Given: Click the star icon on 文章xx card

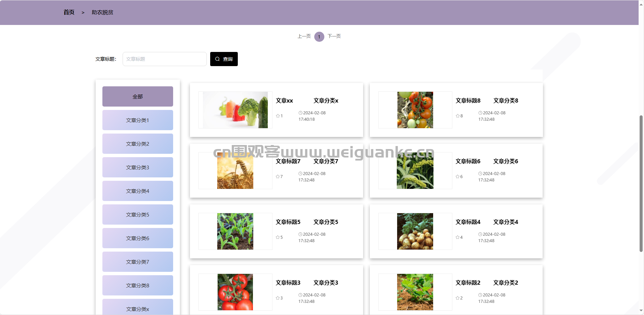Looking at the screenshot, I should click(x=278, y=116).
